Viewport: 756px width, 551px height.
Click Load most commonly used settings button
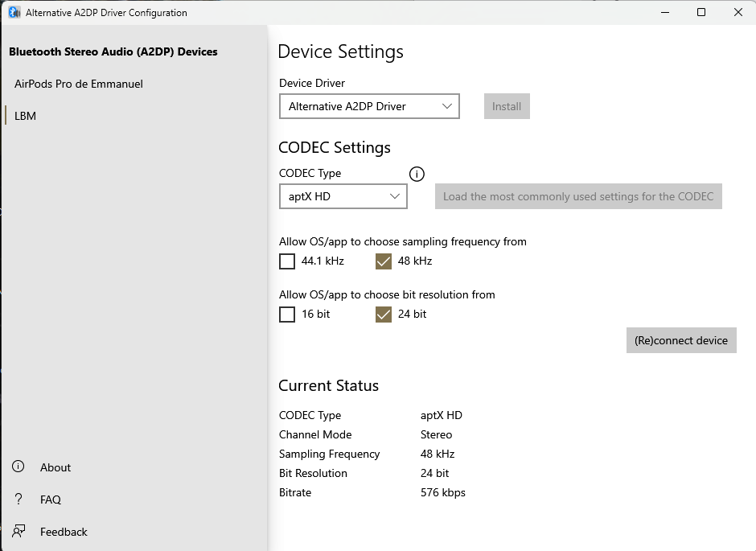(x=578, y=196)
